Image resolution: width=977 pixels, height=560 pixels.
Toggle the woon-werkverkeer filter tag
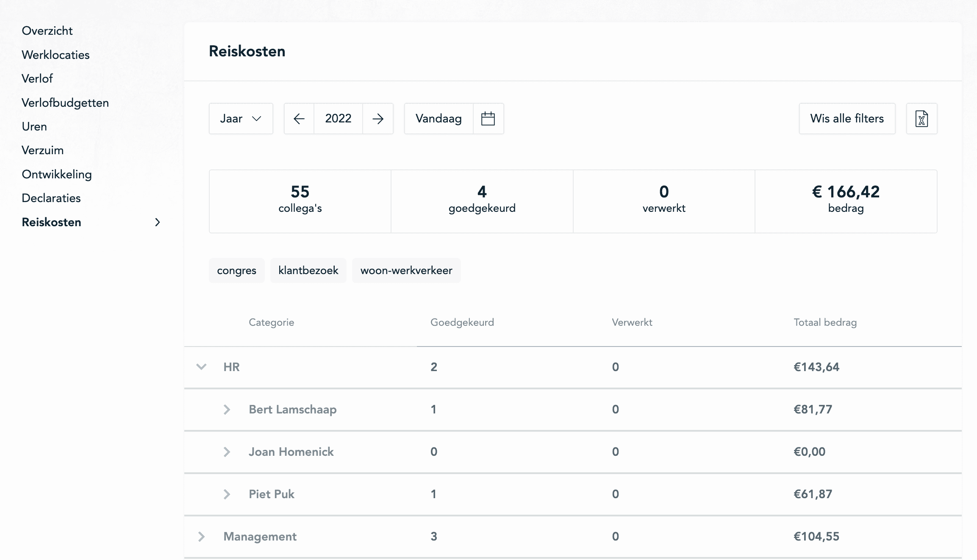point(406,270)
